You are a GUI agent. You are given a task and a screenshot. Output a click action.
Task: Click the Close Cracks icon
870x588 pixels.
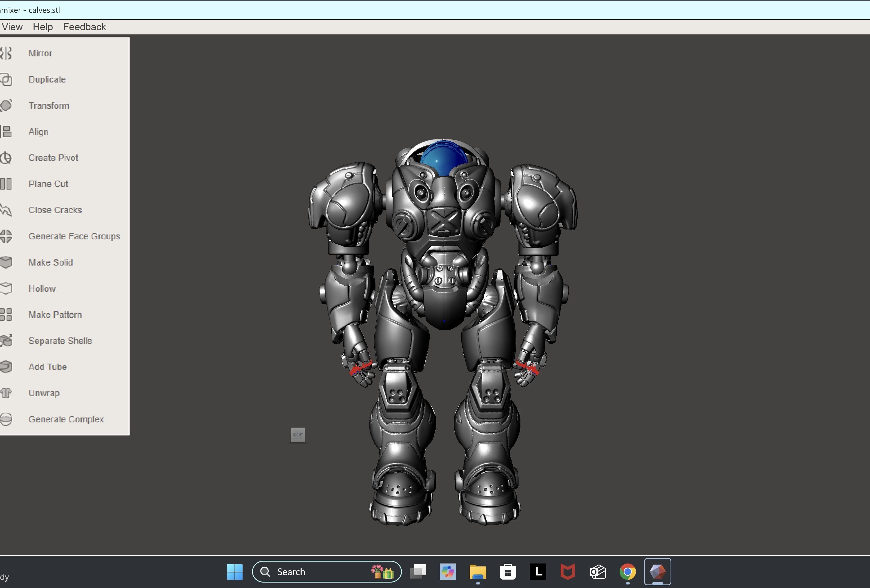(x=6, y=210)
